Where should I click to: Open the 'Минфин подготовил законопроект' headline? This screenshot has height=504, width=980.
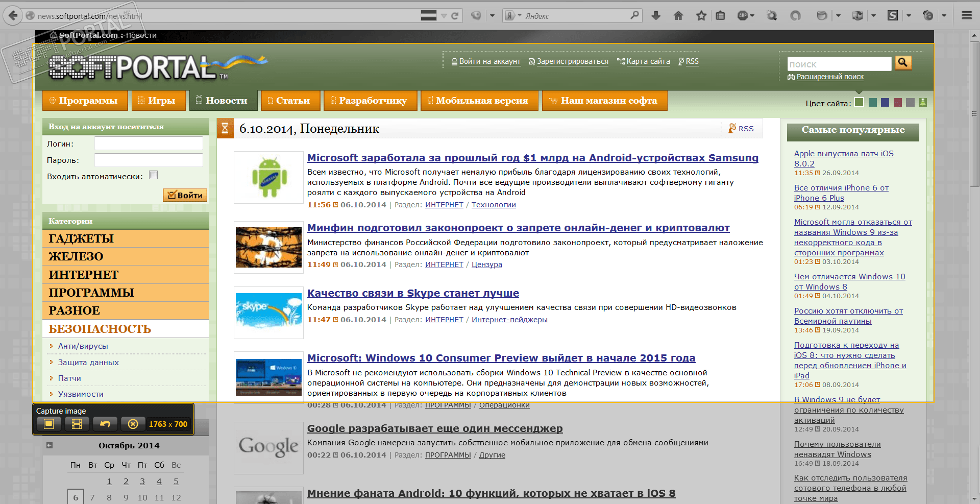[519, 228]
